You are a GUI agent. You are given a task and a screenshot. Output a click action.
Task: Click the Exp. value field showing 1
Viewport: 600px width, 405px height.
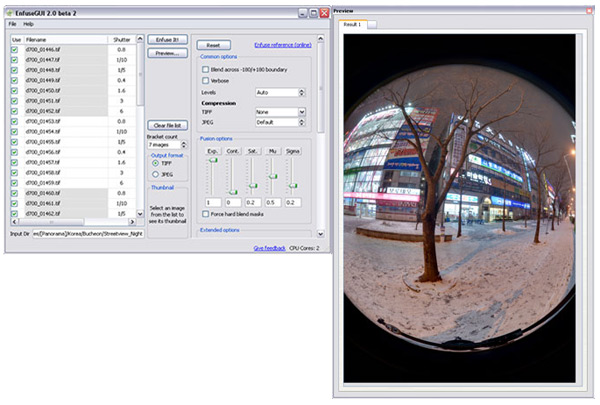pos(213,202)
